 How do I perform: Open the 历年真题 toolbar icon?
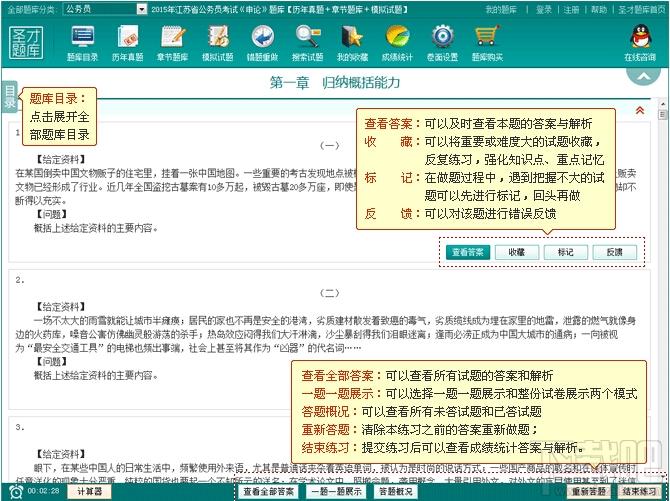[x=127, y=43]
